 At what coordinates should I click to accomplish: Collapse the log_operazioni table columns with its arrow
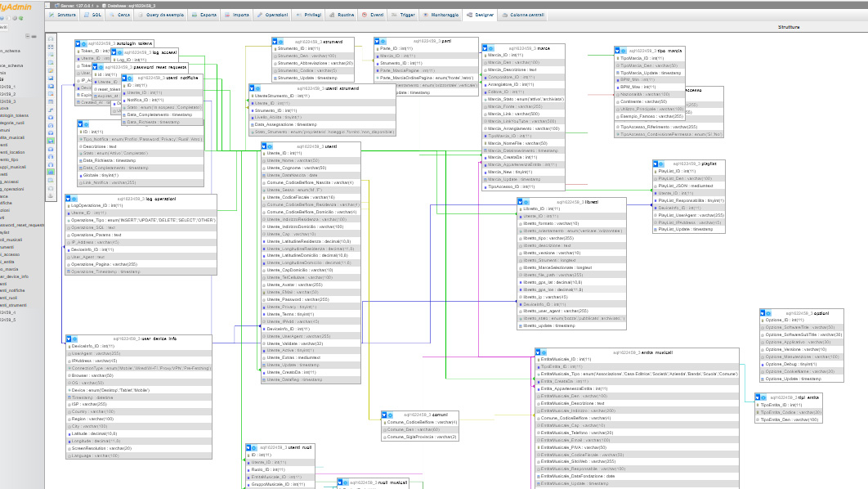[68, 198]
